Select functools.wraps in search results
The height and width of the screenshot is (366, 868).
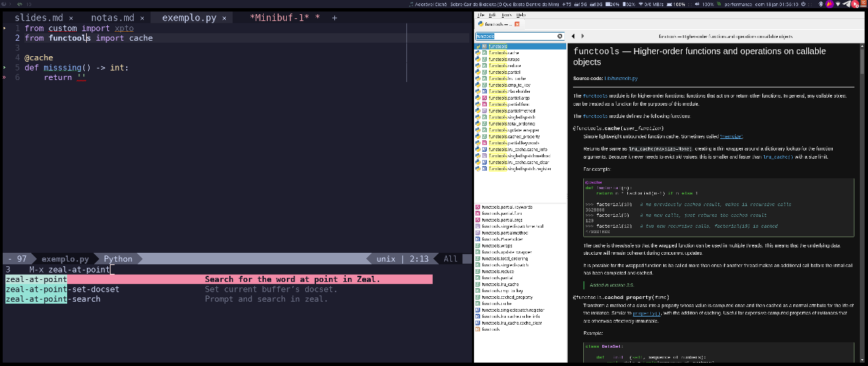click(x=503, y=59)
